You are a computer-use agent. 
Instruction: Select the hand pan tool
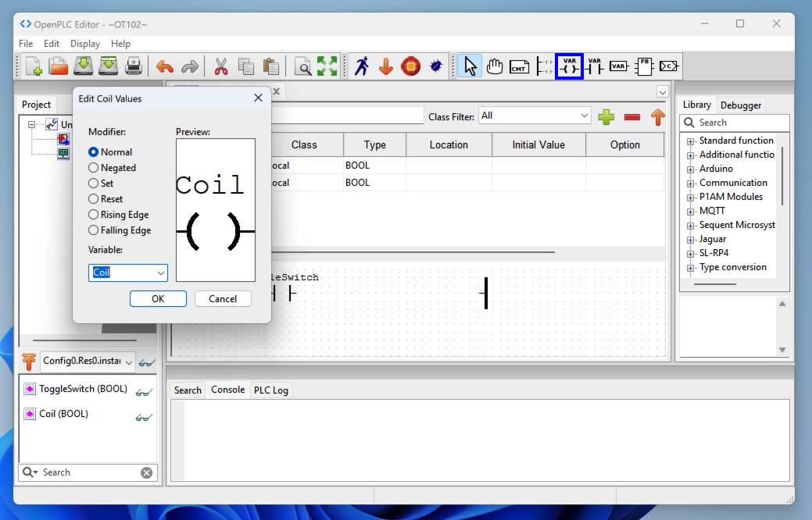tap(494, 66)
